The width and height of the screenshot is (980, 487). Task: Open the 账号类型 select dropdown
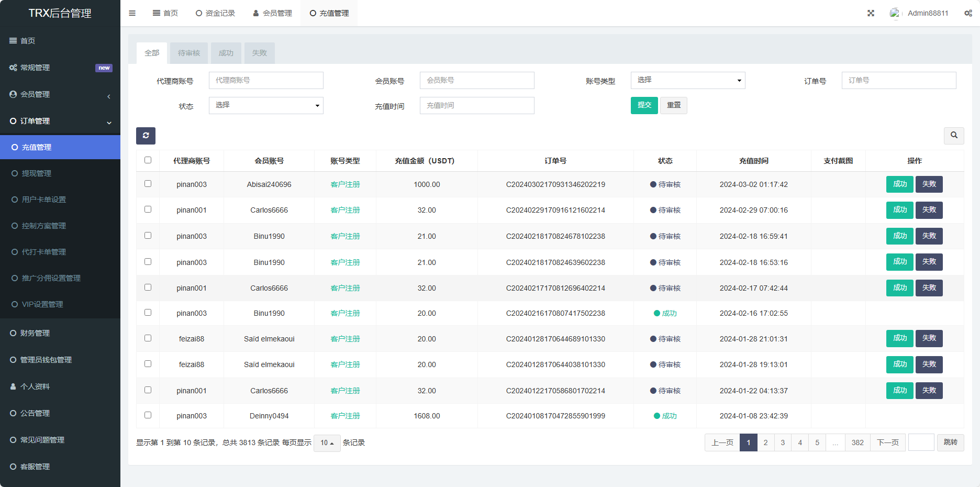(688, 80)
